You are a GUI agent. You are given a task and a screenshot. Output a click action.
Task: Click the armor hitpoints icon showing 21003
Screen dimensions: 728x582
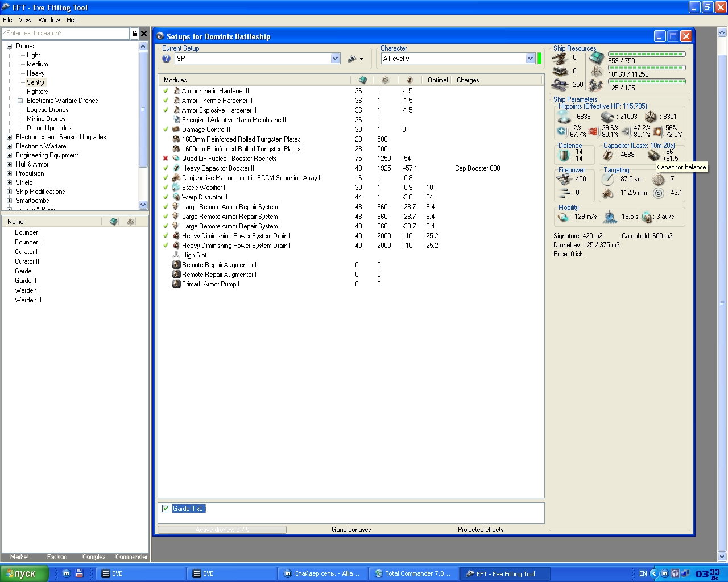coord(607,117)
